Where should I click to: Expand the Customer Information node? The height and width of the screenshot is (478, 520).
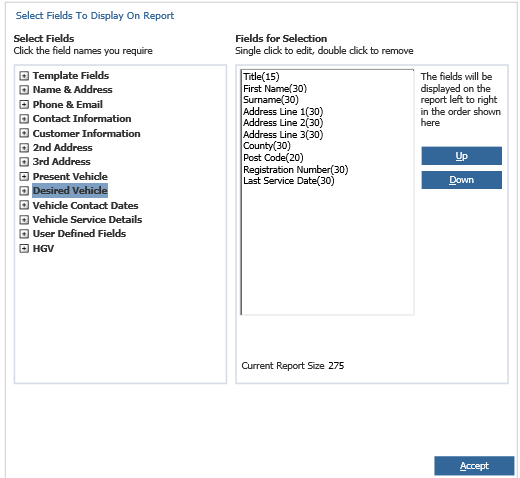click(24, 133)
